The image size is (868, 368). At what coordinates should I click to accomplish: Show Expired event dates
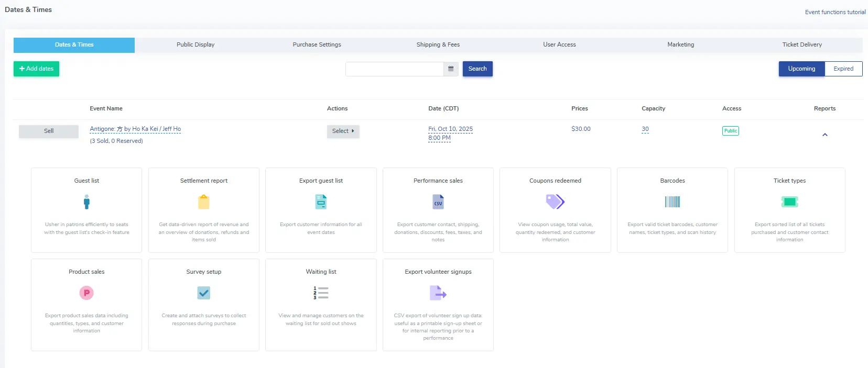click(x=843, y=69)
